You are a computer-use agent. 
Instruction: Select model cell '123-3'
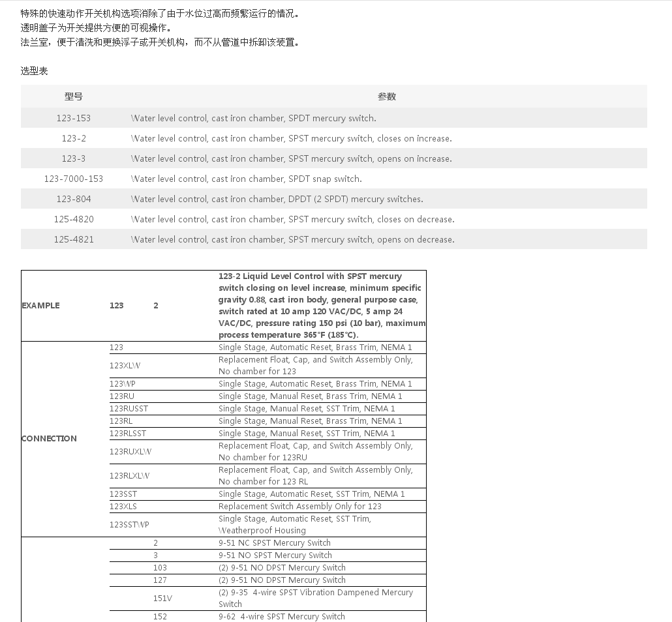click(x=73, y=158)
